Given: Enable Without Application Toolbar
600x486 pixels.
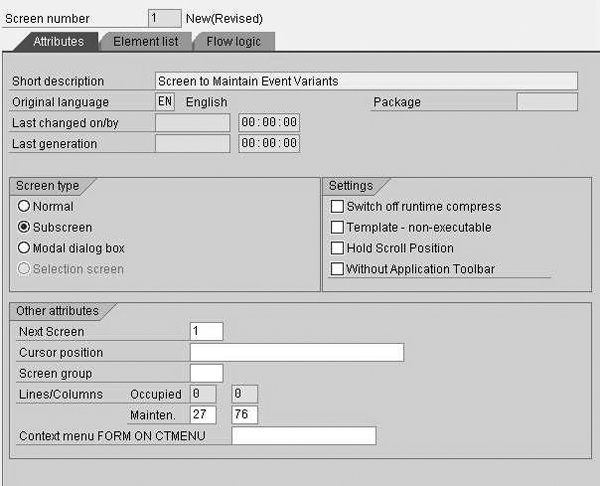Looking at the screenshot, I should click(x=337, y=269).
